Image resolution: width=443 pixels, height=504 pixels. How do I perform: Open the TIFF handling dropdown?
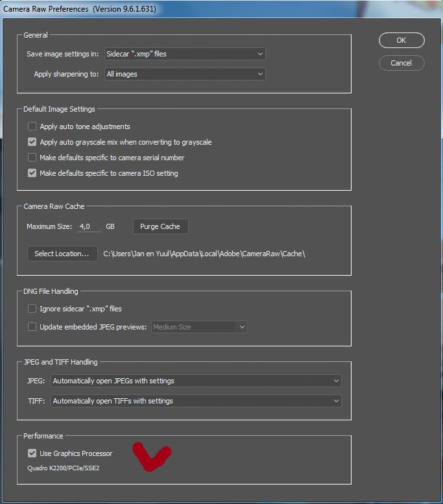coord(196,401)
